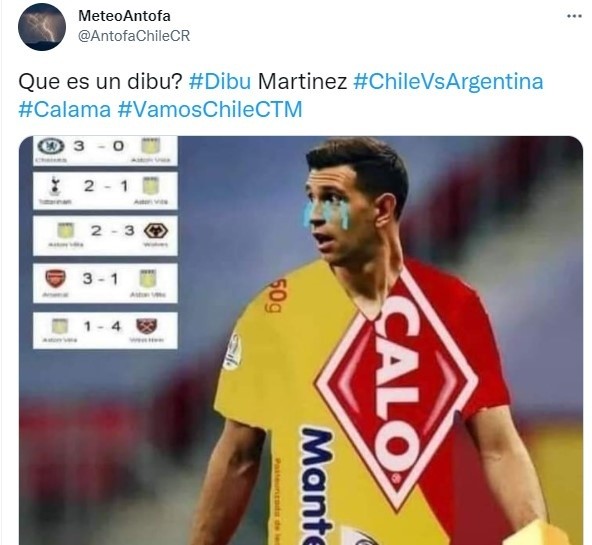Viewport: 592px width, 545px height.
Task: Open the MeteoAntofa display name
Action: (x=124, y=16)
